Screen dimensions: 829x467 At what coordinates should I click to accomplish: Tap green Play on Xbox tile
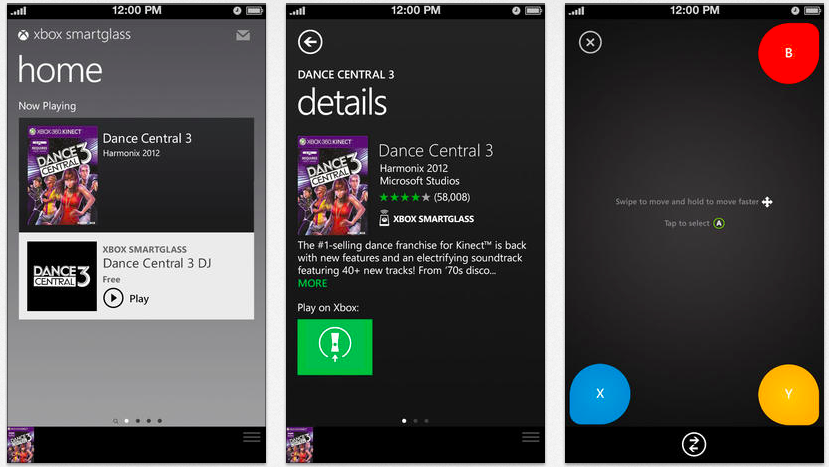[335, 347]
